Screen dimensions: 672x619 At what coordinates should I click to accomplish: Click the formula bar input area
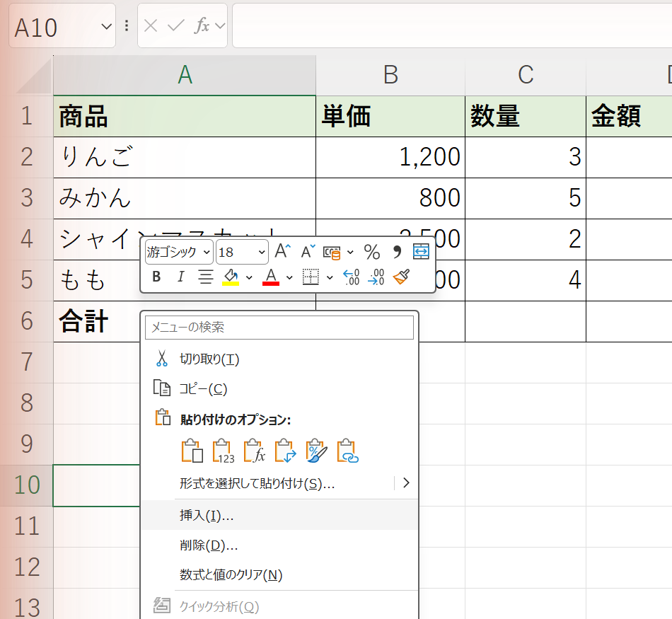pyautogui.click(x=452, y=25)
